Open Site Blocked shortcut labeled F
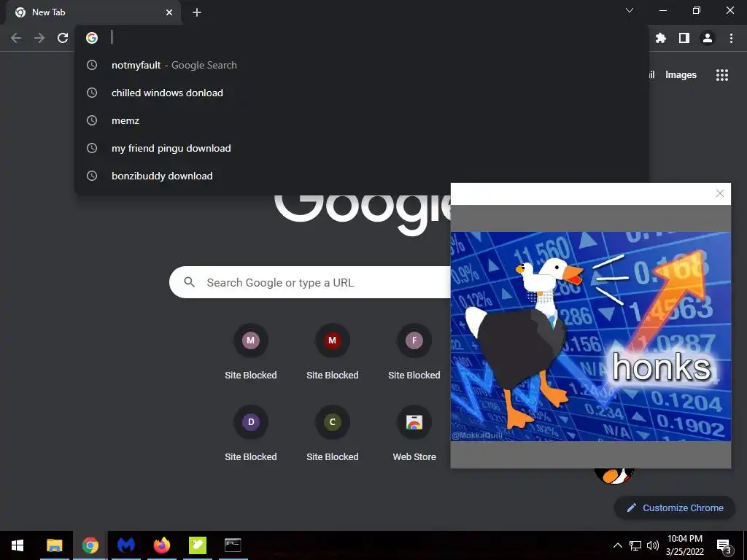This screenshot has width=747, height=560. [x=414, y=352]
